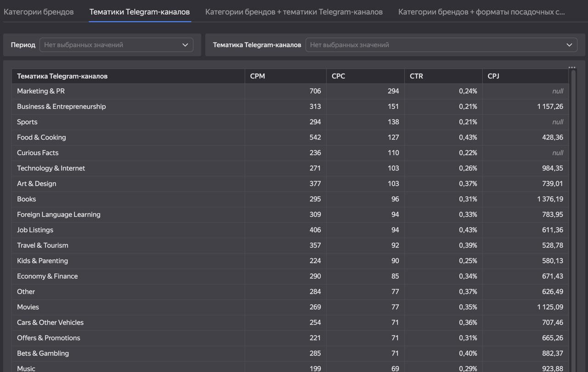
Task: Select the Travel & Tourism row
Action: click(43, 245)
